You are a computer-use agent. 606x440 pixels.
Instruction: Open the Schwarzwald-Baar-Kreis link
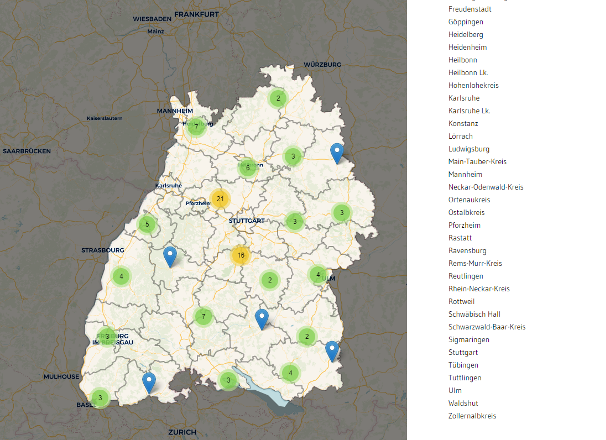click(x=489, y=327)
